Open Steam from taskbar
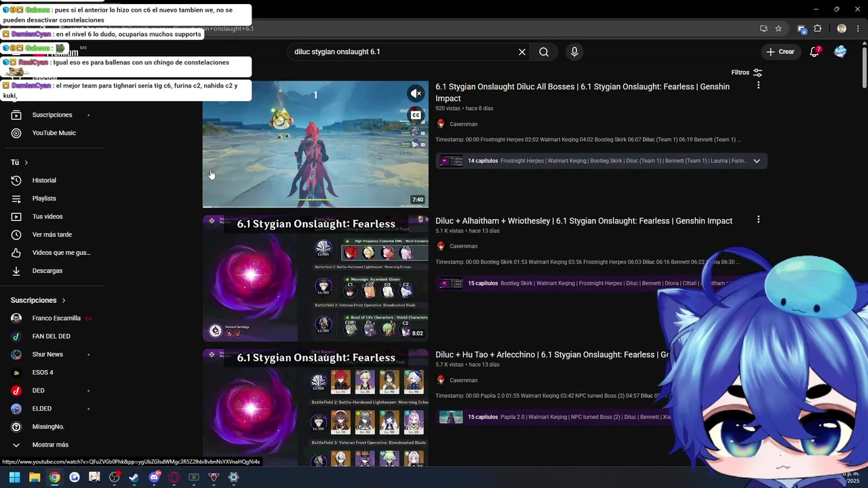 point(134,477)
